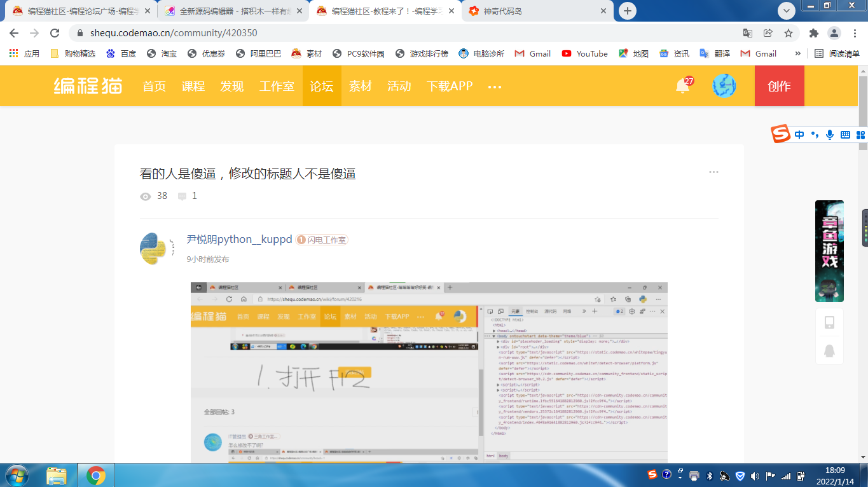
Task: Open the 地图 bookmark
Action: point(633,54)
